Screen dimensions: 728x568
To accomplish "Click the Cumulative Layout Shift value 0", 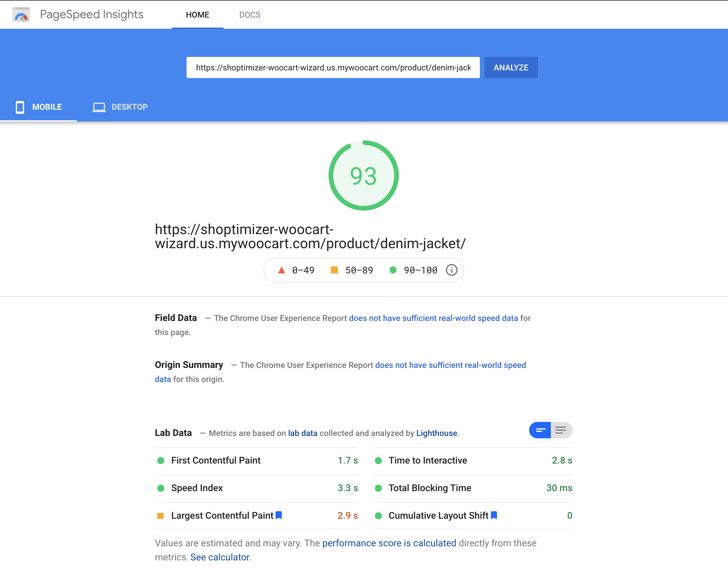I will click(570, 516).
